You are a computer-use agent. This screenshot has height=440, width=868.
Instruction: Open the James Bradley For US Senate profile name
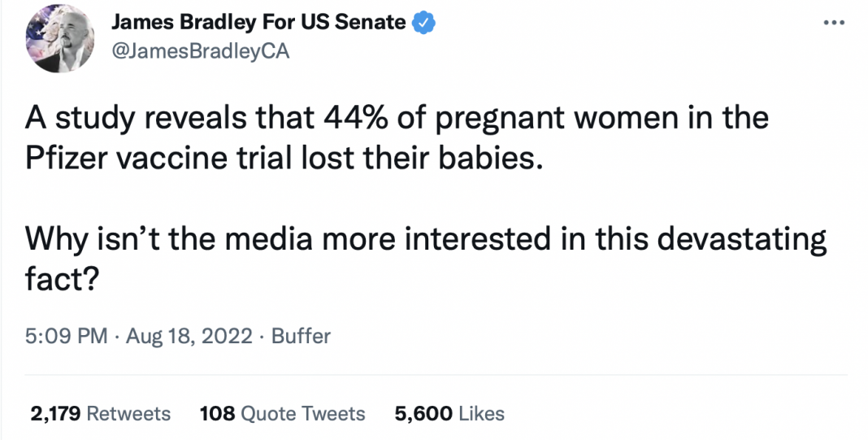point(258,23)
